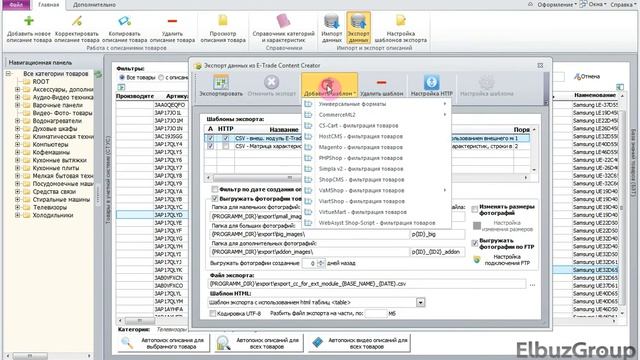Viewport: 640px width, 360px height.
Task: Open the HTTP settings globe icon
Action: click(x=431, y=82)
